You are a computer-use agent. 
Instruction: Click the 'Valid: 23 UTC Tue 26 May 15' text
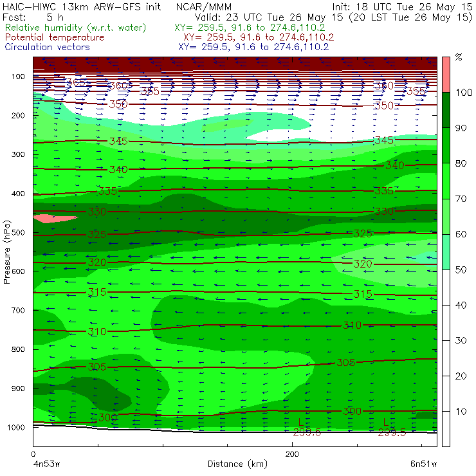[x=269, y=17]
